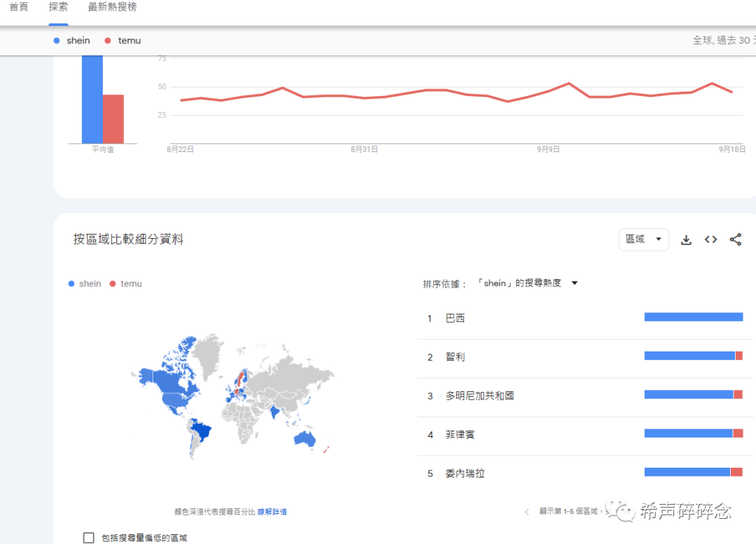
Task: Click the blue bar for 委內瑞拉
Action: click(x=687, y=473)
